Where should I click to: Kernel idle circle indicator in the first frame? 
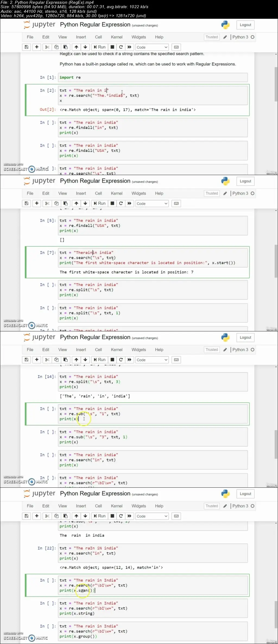point(252,37)
